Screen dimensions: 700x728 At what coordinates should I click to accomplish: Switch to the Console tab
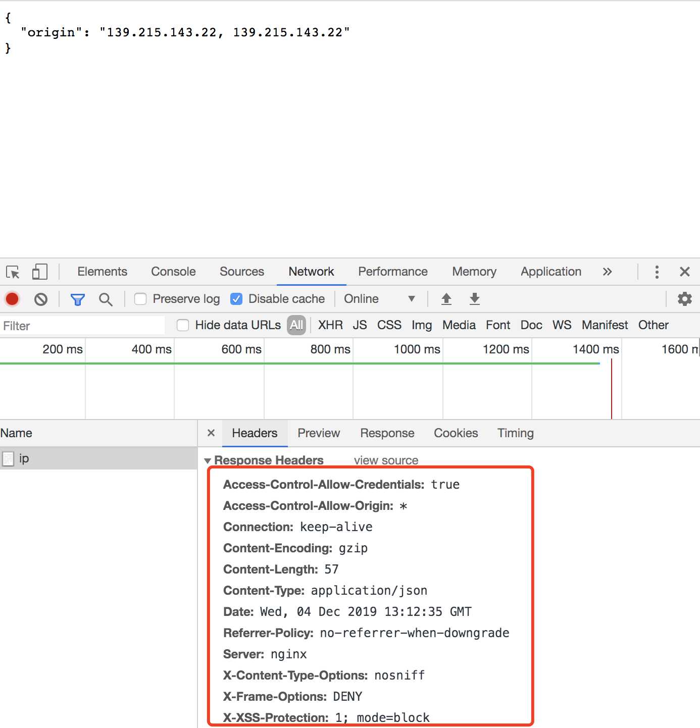pyautogui.click(x=173, y=272)
